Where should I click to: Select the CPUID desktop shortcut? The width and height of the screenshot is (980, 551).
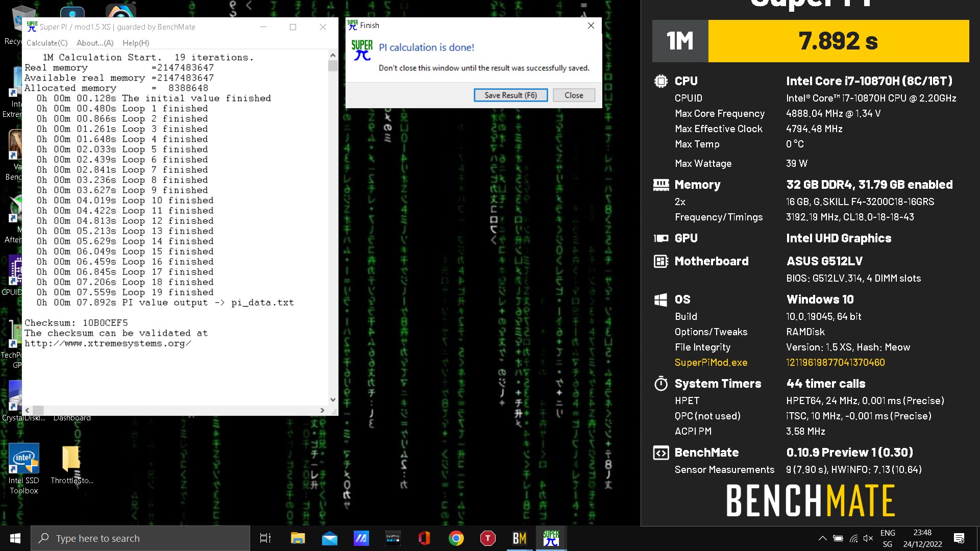click(12, 275)
